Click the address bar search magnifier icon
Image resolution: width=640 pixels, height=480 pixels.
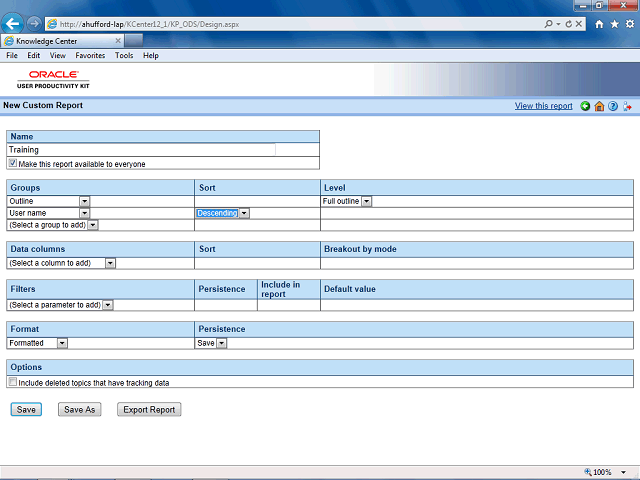549,24
